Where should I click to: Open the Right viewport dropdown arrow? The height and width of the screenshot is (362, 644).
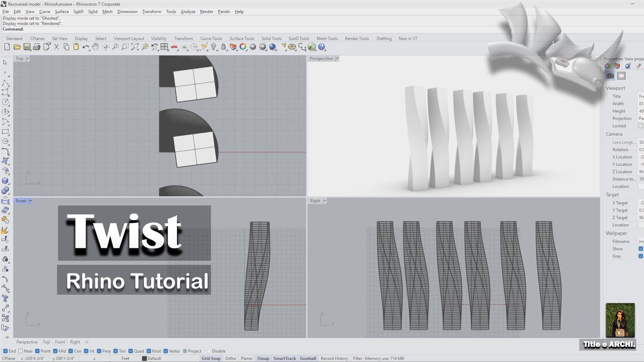(325, 201)
